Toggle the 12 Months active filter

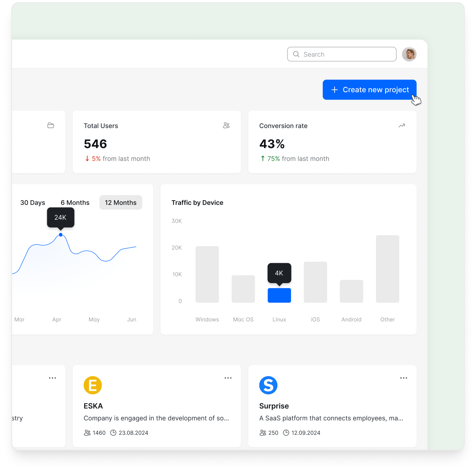(121, 202)
